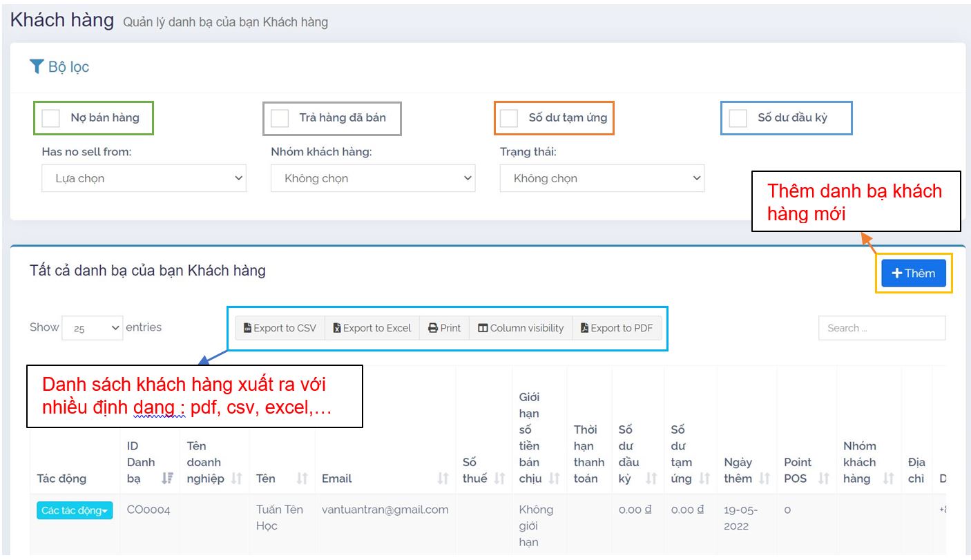The width and height of the screenshot is (971, 560).
Task: Open the Has no sell from dropdown
Action: coord(144,178)
